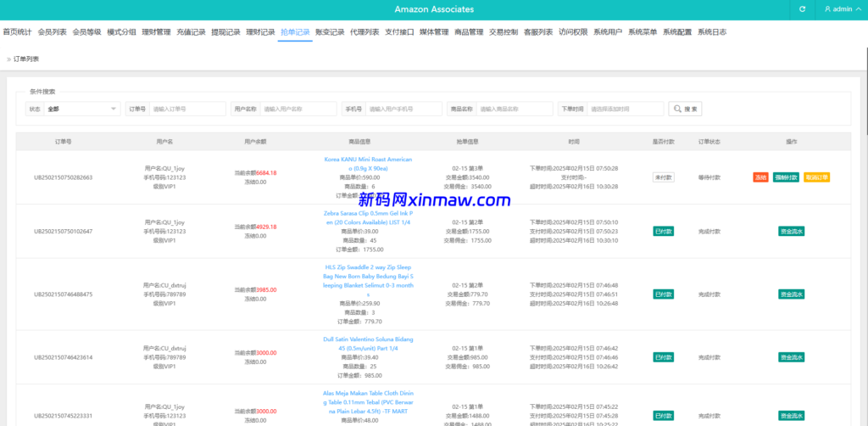Click 已付款 badge for order UB2502150746423614

coord(663,357)
